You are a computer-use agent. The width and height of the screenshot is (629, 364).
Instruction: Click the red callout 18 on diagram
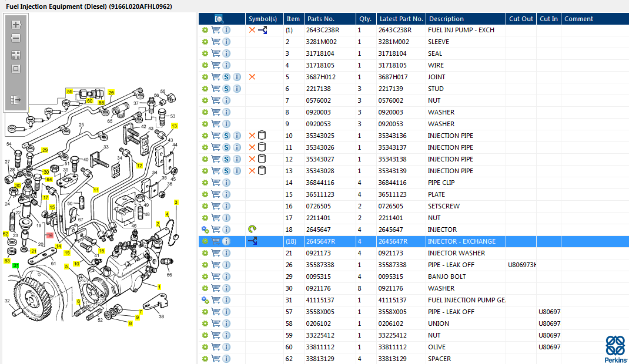(50, 235)
